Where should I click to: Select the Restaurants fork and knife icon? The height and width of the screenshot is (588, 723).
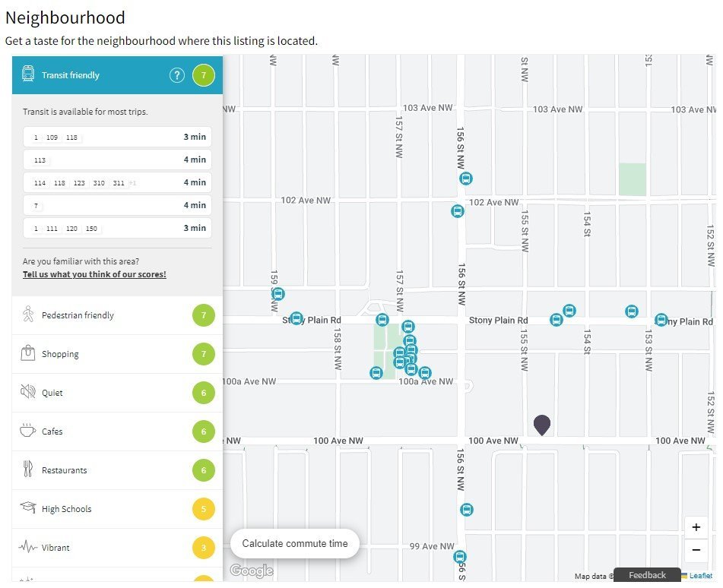pos(27,469)
